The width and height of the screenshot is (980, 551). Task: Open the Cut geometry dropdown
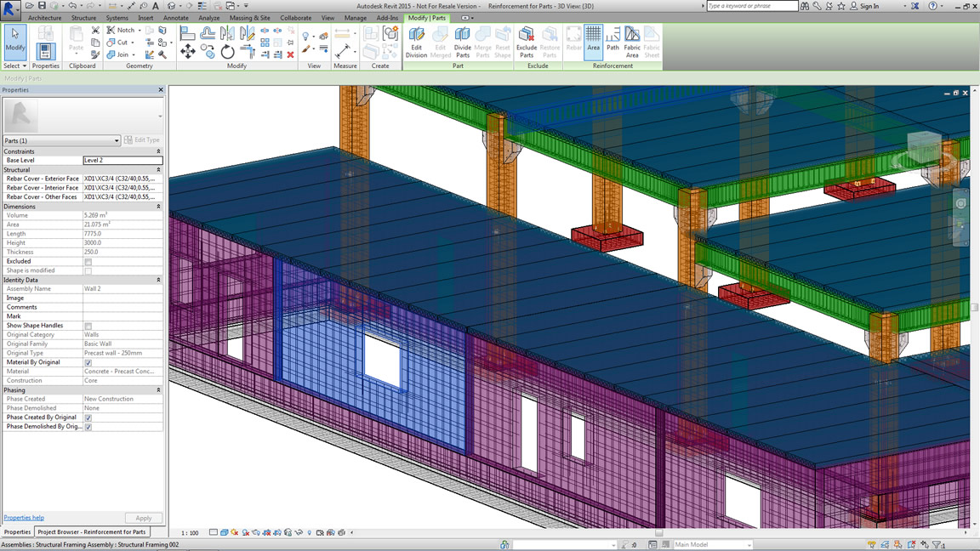click(x=133, y=43)
